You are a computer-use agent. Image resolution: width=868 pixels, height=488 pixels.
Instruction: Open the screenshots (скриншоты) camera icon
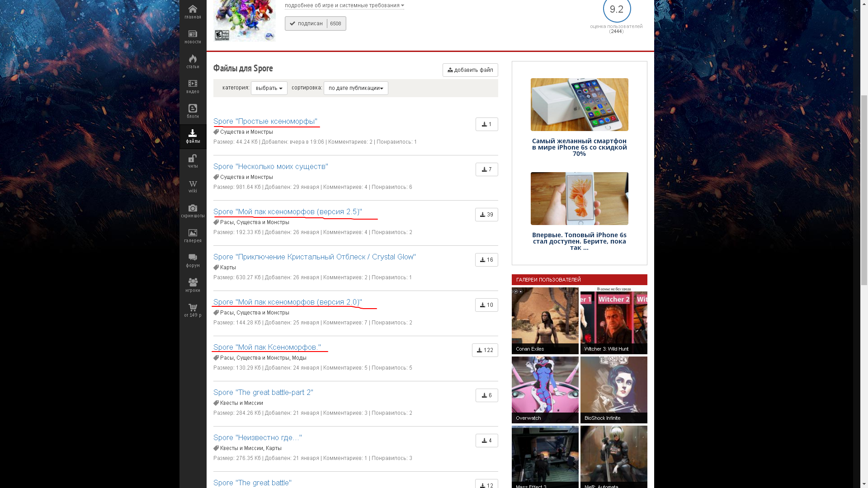[193, 211]
